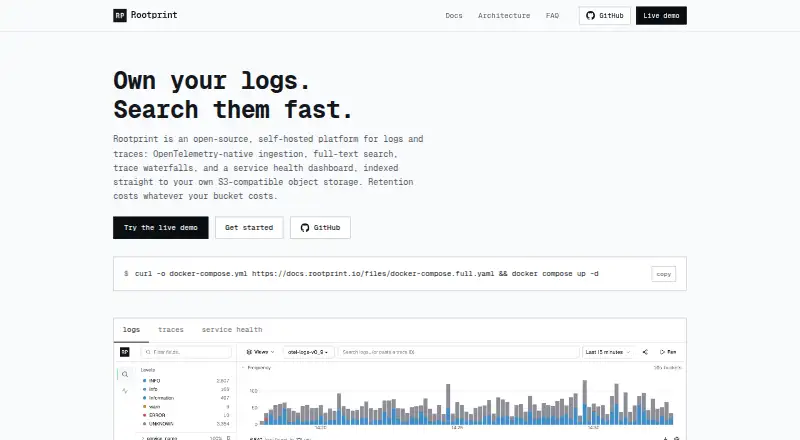Click the Rootprint brand name text
Viewport: 800px width, 440px height.
point(154,15)
